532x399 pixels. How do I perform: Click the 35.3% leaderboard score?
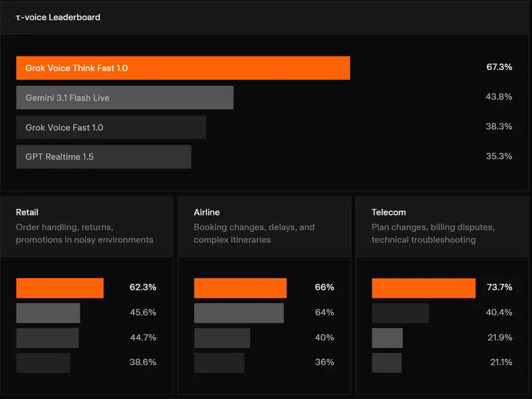pyautogui.click(x=499, y=156)
